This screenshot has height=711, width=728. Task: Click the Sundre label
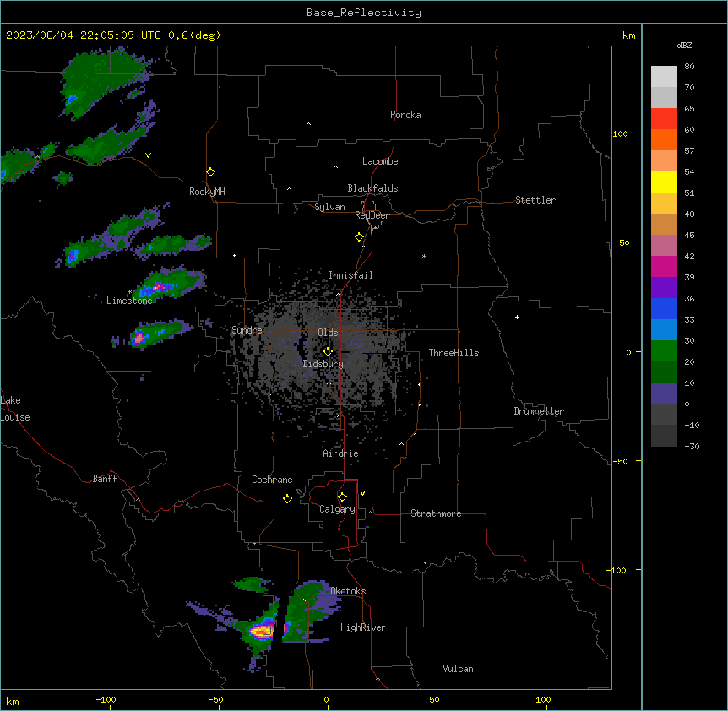247,330
